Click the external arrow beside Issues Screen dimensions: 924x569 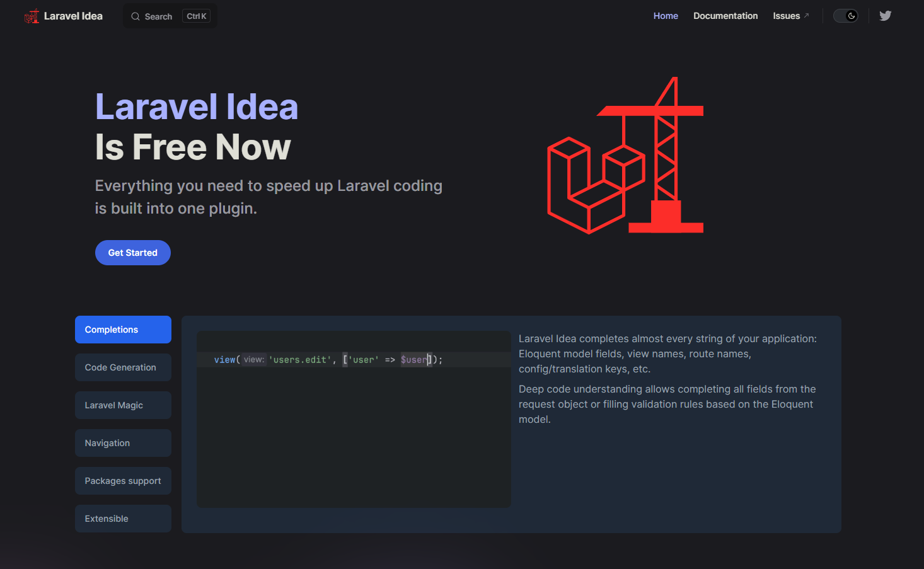click(x=806, y=16)
